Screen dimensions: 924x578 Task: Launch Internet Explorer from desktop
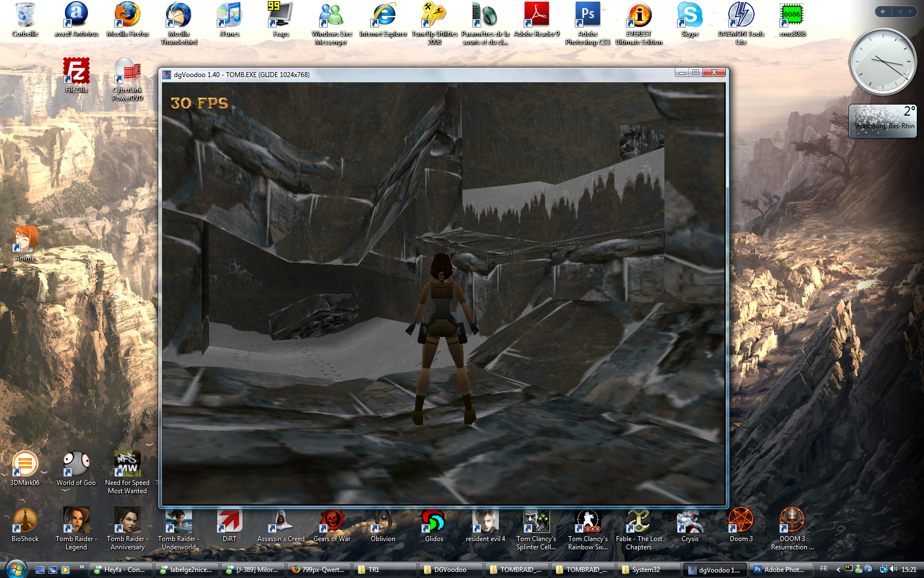[x=383, y=20]
